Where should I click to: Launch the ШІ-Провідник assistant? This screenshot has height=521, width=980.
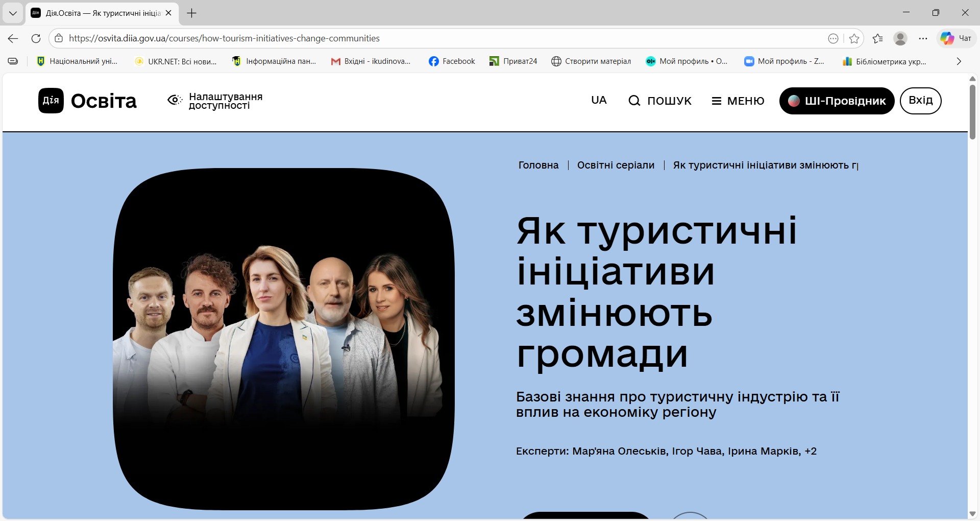tap(837, 101)
